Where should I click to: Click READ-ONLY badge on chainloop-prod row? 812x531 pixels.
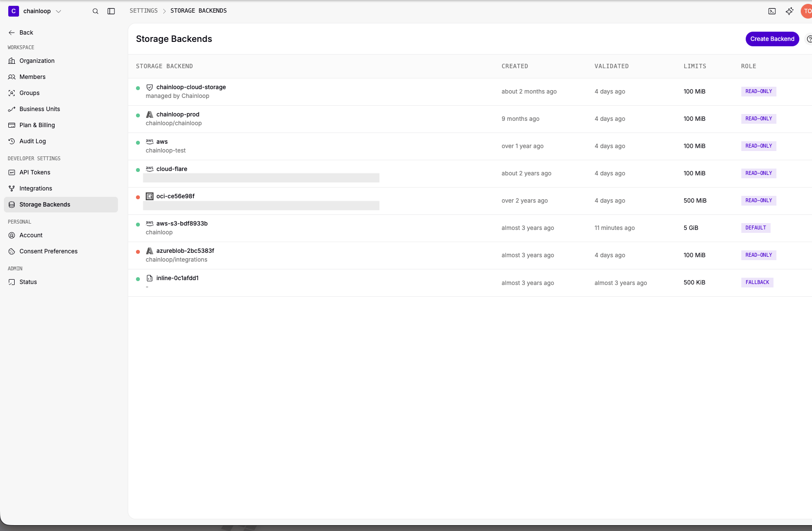[758, 119]
